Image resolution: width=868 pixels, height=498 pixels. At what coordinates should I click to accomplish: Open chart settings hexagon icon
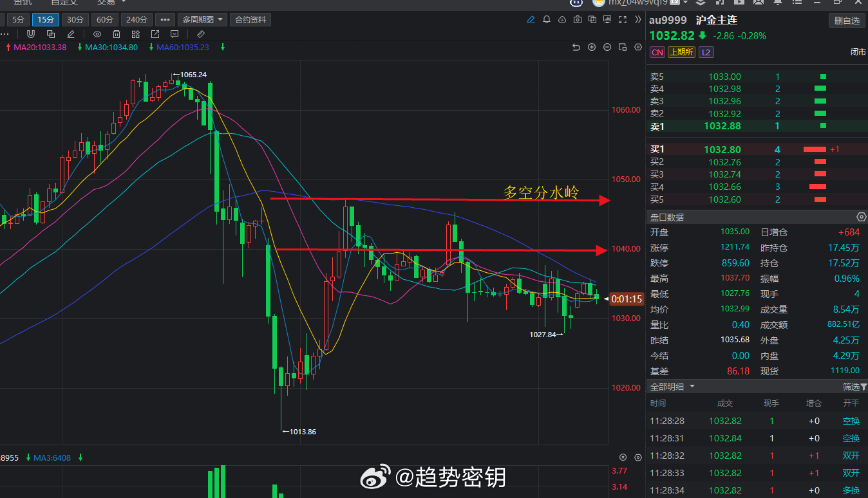(x=638, y=47)
